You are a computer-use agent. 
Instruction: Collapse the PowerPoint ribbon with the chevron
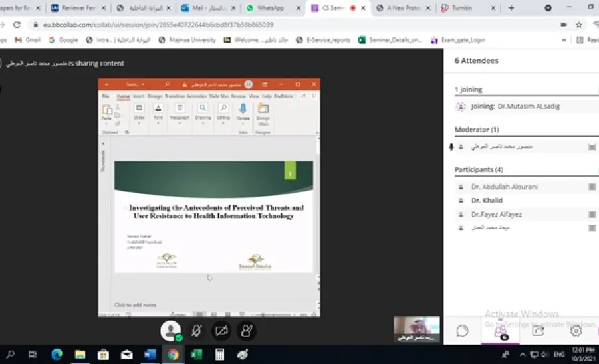pos(318,132)
